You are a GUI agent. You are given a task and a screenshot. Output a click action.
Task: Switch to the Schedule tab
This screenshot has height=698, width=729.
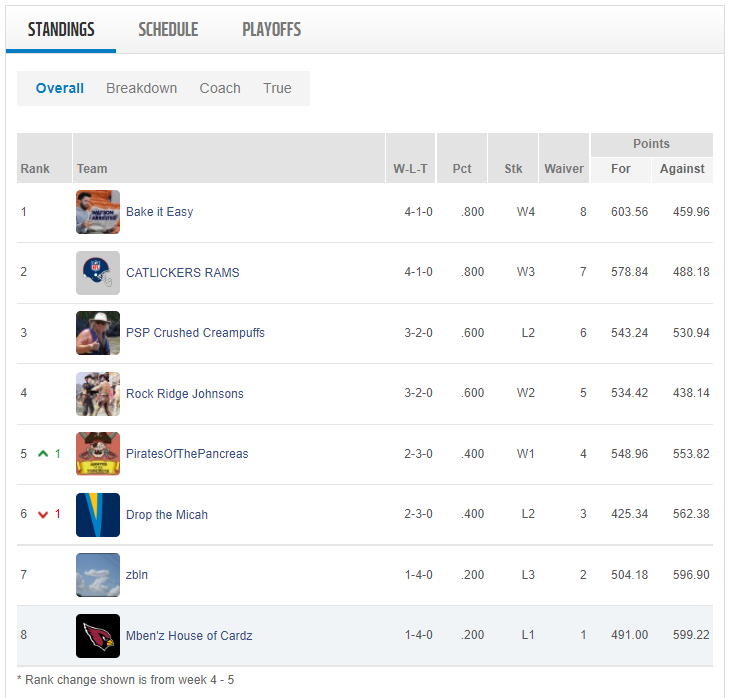pyautogui.click(x=168, y=29)
